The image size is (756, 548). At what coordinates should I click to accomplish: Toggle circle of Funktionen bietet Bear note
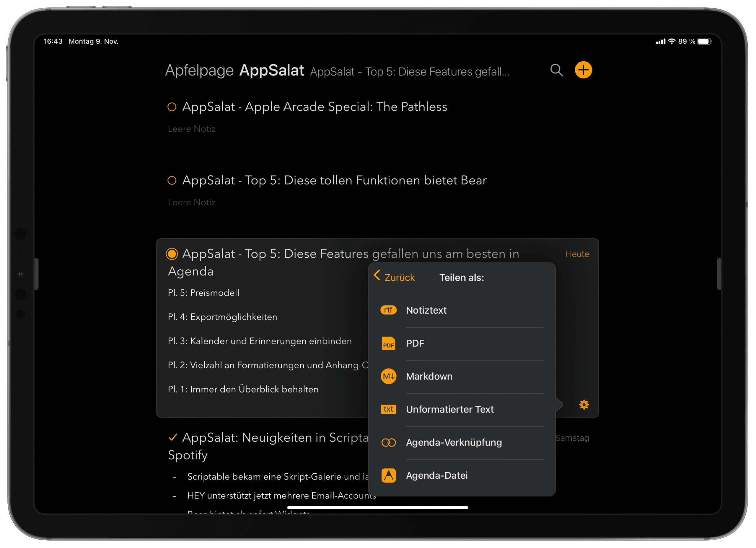[x=172, y=181]
